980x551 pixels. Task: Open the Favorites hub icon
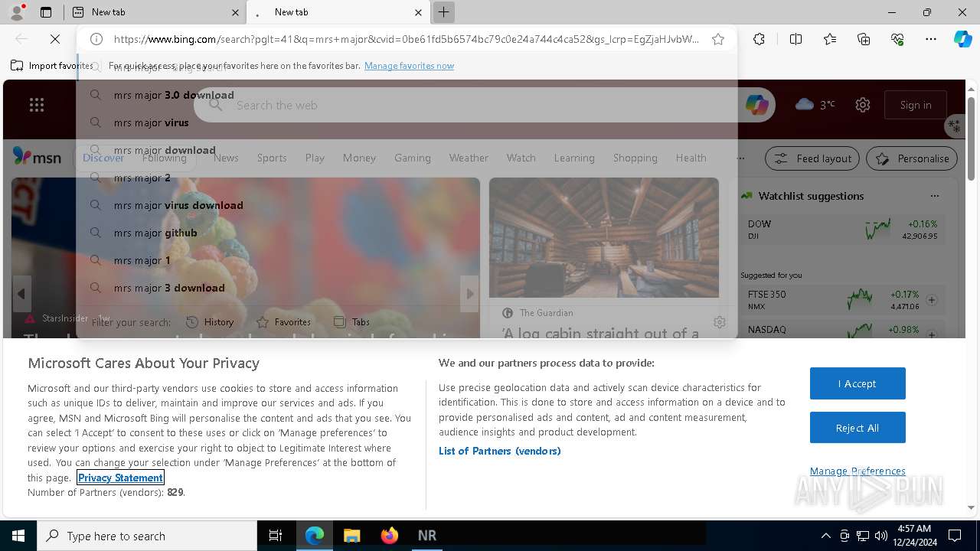830,39
